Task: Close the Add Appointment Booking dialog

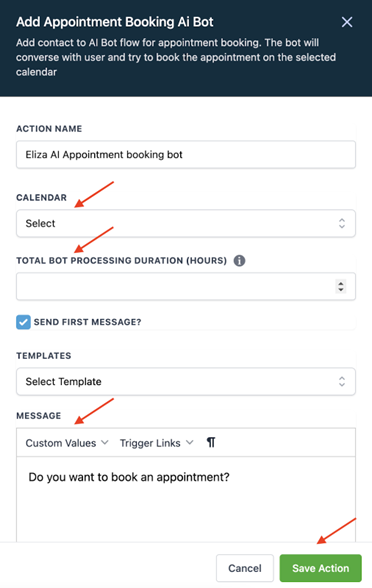Action: [x=347, y=22]
